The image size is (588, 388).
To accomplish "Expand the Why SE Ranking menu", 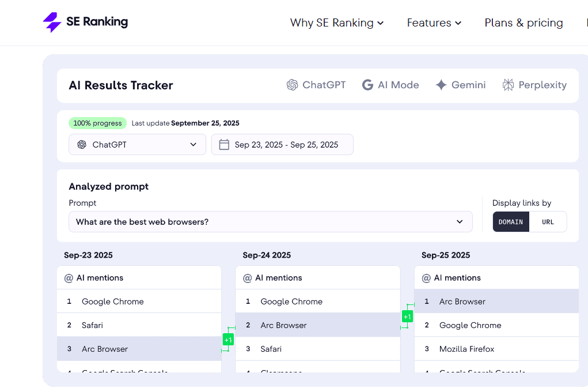I will tap(336, 23).
